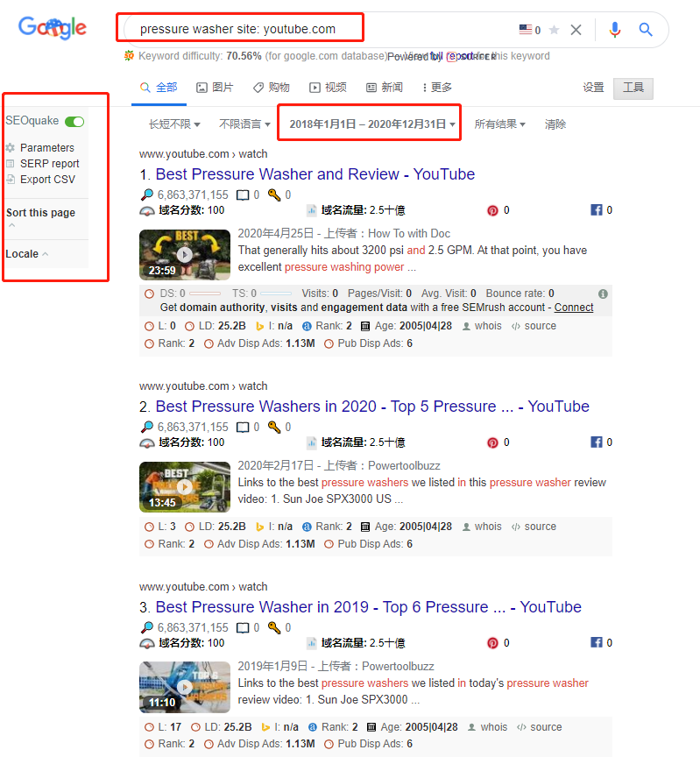Click the star icon in search bar
Image resolution: width=700 pixels, height=757 pixels.
555,30
